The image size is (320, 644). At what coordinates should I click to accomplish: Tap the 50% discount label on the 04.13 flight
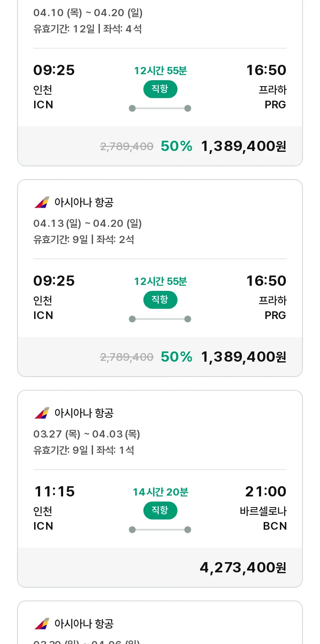pos(177,357)
